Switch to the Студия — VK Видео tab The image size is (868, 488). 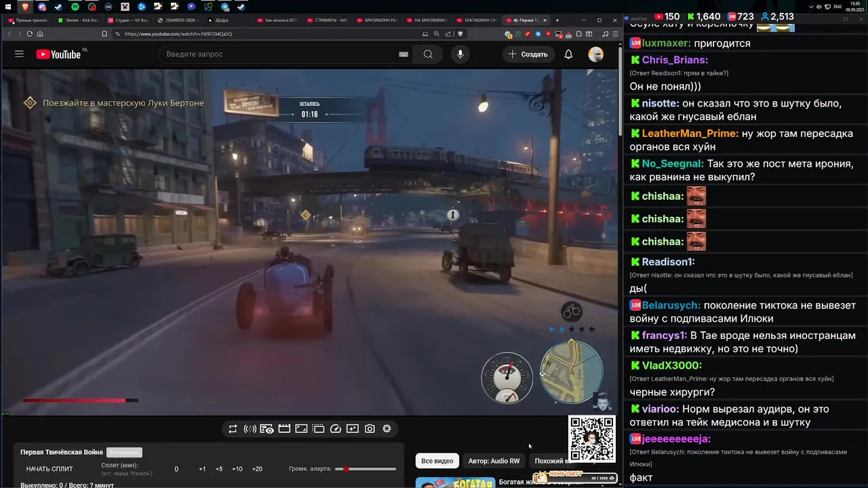[x=128, y=20]
